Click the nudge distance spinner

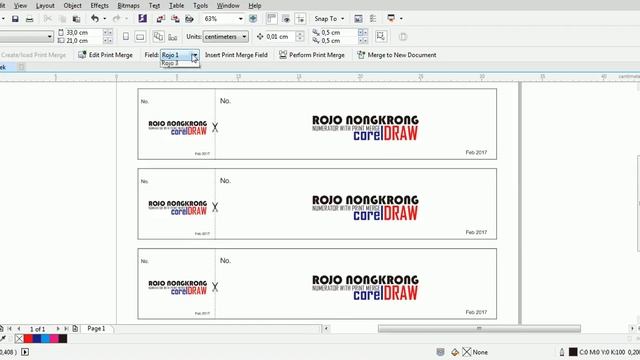300,37
